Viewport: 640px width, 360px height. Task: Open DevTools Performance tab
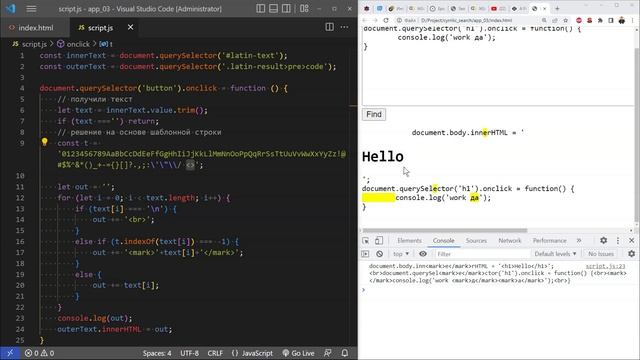click(x=549, y=241)
